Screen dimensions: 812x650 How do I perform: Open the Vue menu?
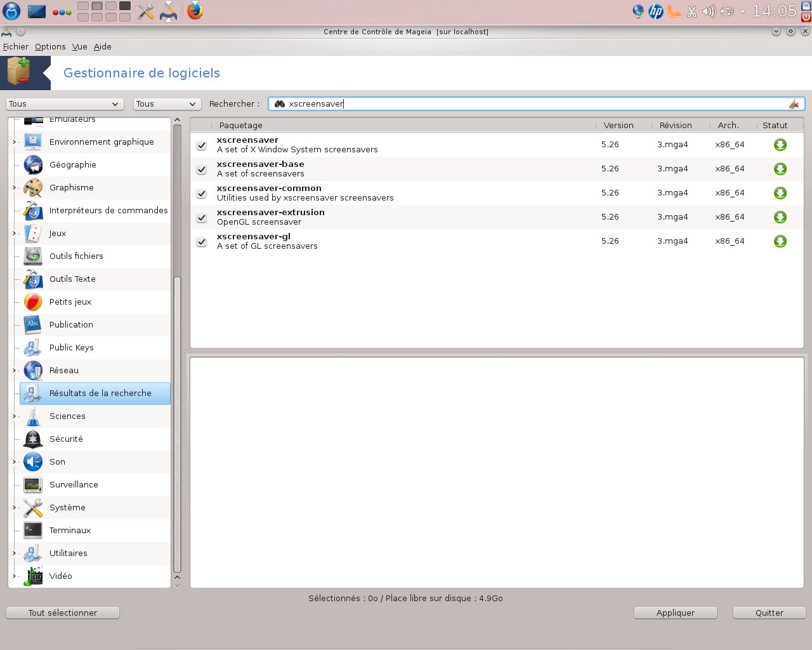coord(79,47)
